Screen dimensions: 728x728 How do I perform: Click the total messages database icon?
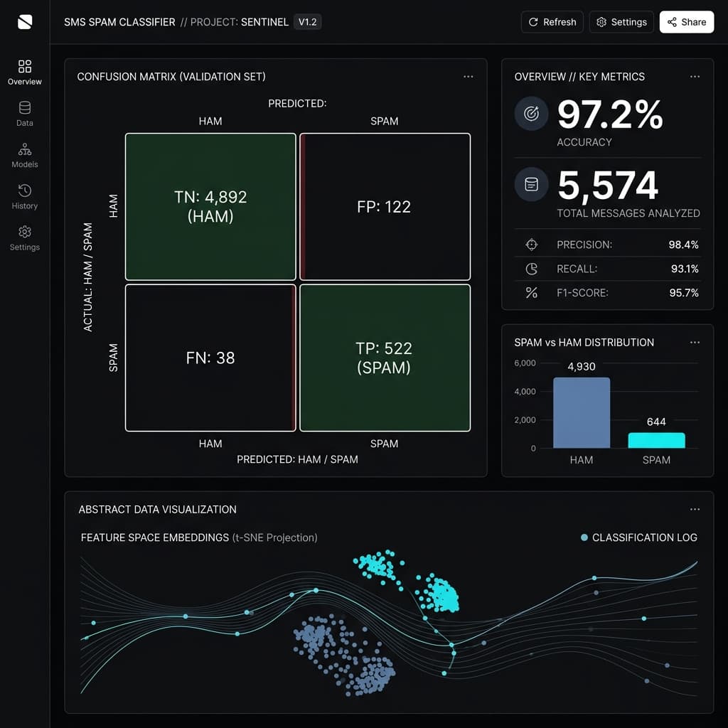click(x=531, y=184)
